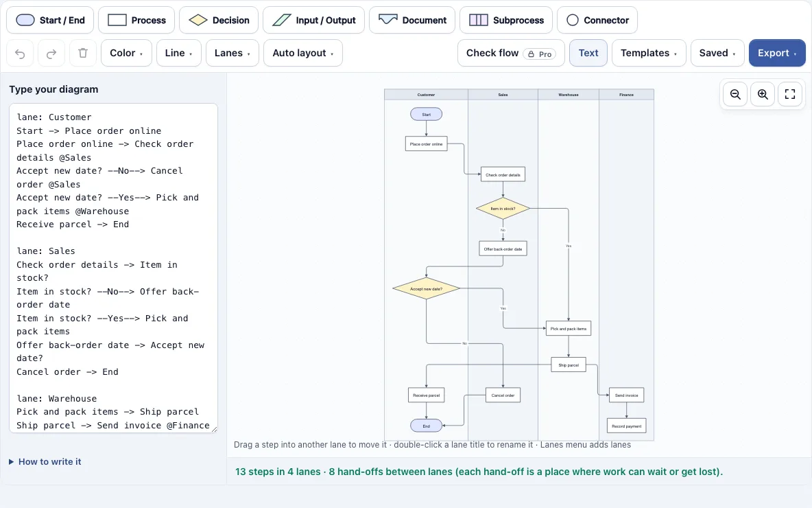Add a Start / End shape
The image size is (812, 508).
click(50, 20)
